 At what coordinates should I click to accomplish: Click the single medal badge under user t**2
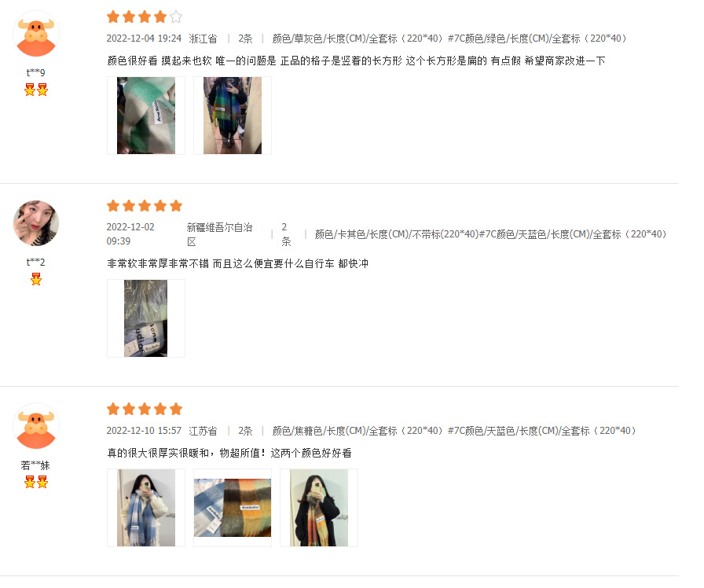tap(36, 279)
